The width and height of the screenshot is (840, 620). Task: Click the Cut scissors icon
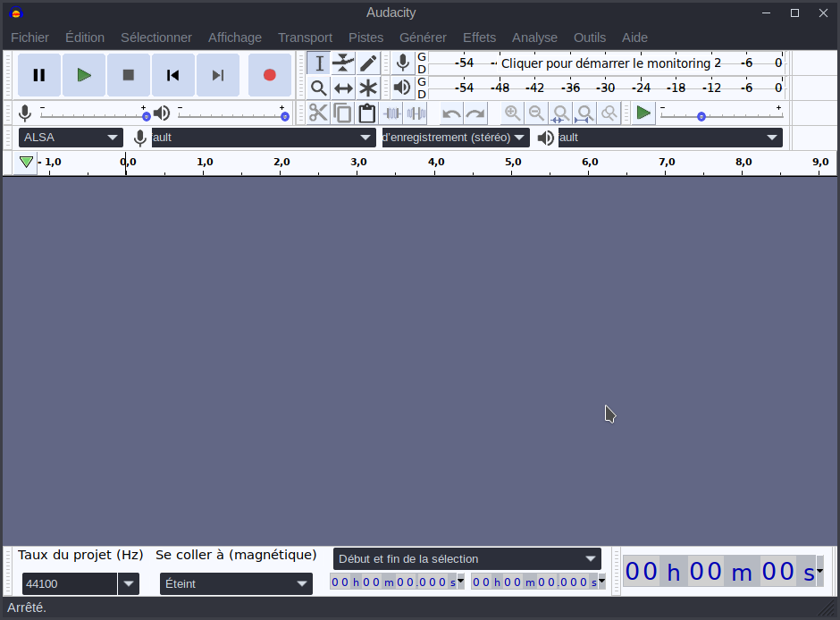pos(318,113)
